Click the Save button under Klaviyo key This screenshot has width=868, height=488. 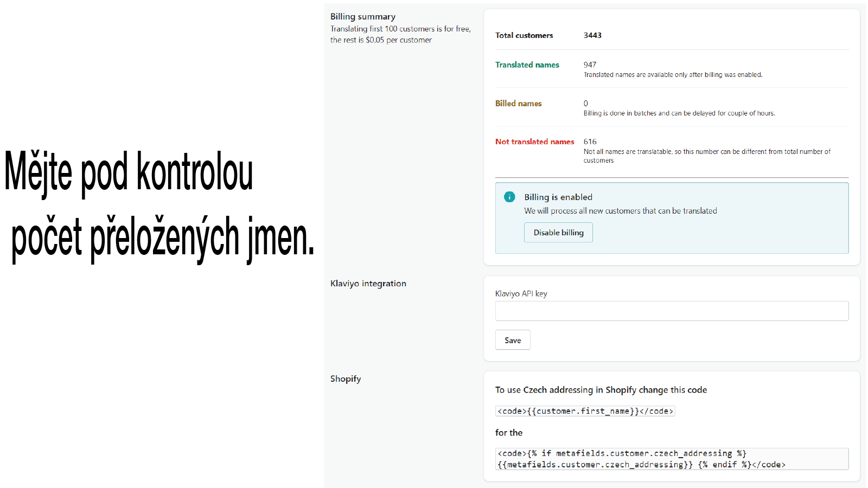512,340
